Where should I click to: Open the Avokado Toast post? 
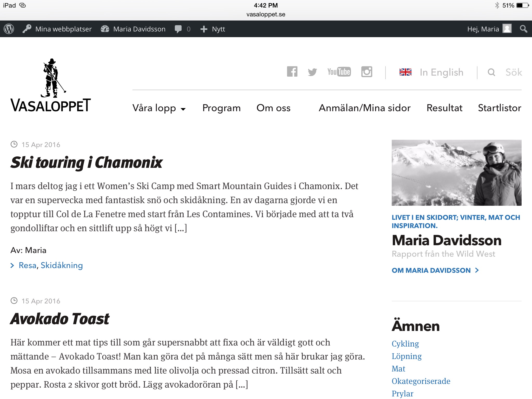click(x=60, y=319)
